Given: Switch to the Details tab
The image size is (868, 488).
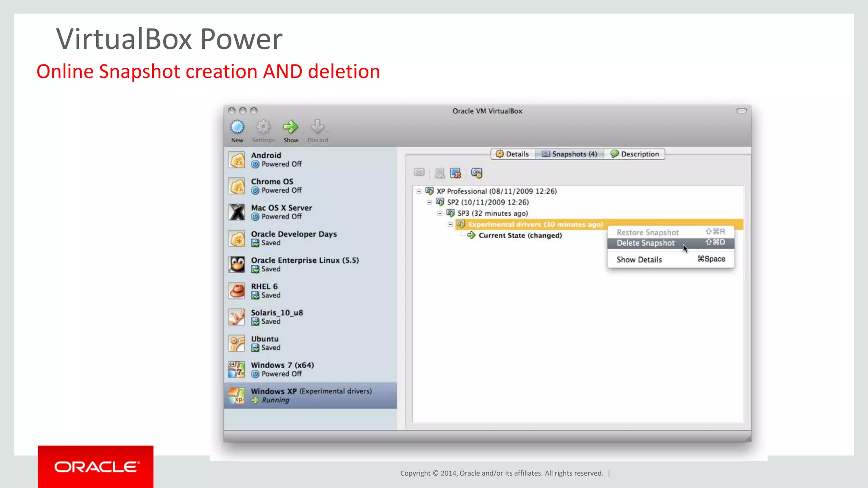Looking at the screenshot, I should 512,154.
